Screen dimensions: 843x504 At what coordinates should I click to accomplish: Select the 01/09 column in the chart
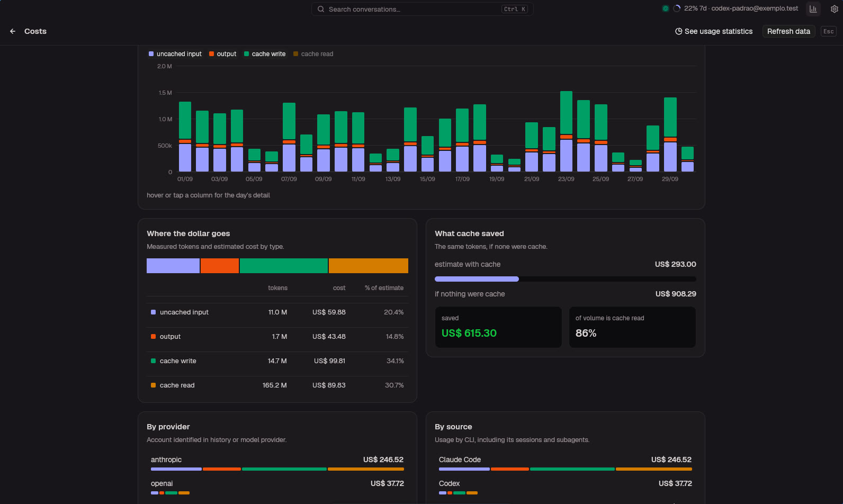click(x=185, y=137)
